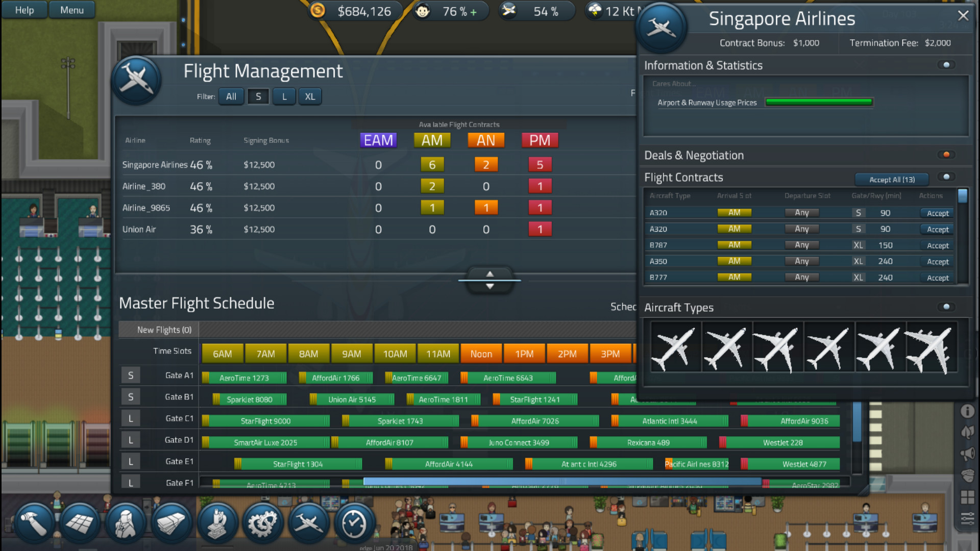Select AeroTime 1273 flight on Gate A1
The height and width of the screenshot is (551, 980).
[244, 378]
